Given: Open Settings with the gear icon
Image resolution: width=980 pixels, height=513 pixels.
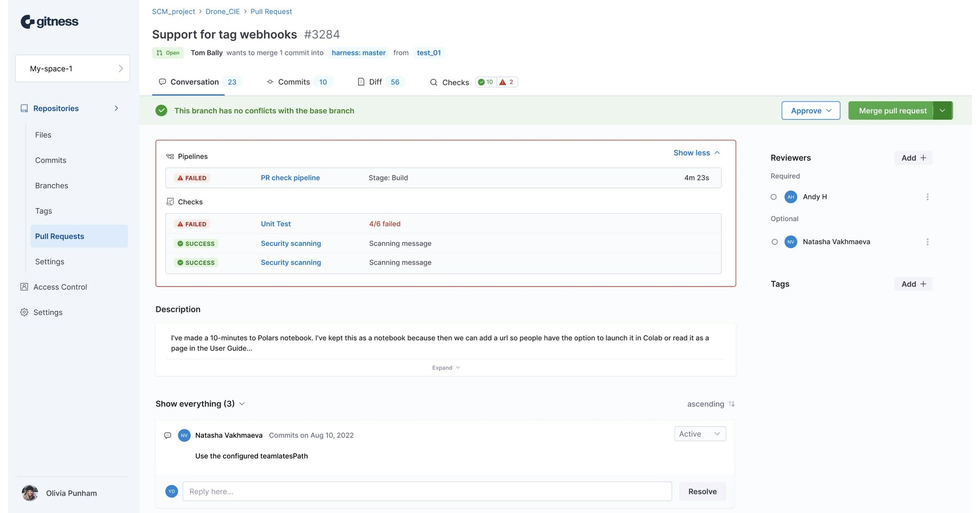Looking at the screenshot, I should click(x=24, y=312).
